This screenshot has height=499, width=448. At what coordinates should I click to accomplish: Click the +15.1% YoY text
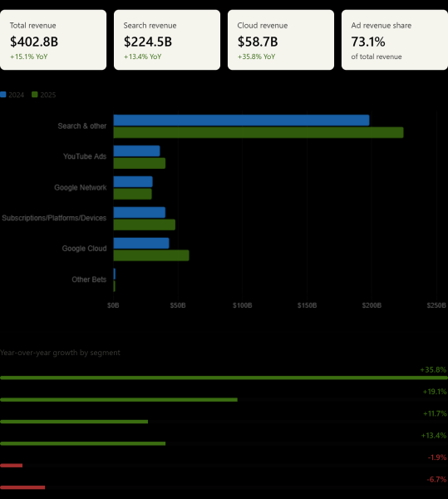pyautogui.click(x=28, y=57)
